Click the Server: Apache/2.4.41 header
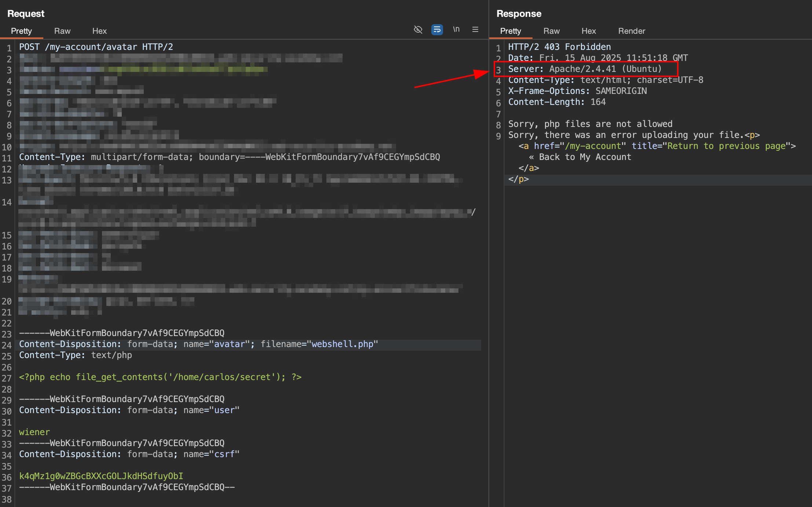Image resolution: width=812 pixels, height=507 pixels. click(585, 69)
